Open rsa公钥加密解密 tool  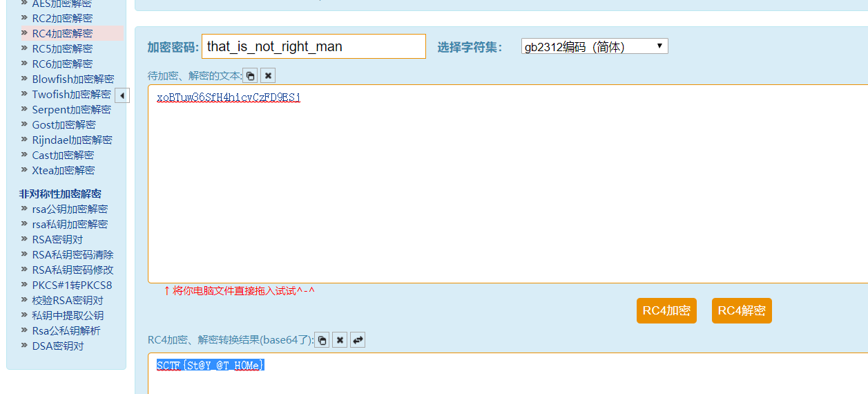click(70, 209)
